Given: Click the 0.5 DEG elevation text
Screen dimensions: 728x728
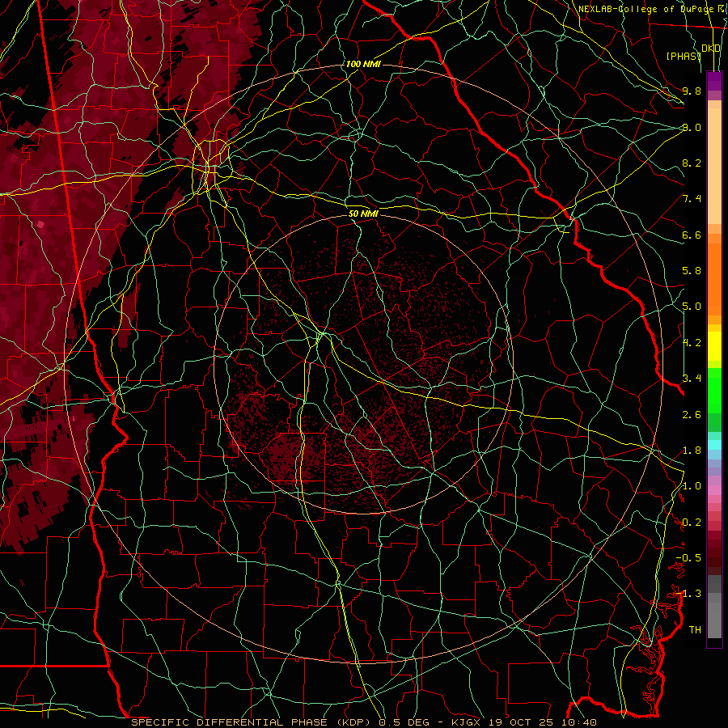Looking at the screenshot, I should [x=403, y=722].
